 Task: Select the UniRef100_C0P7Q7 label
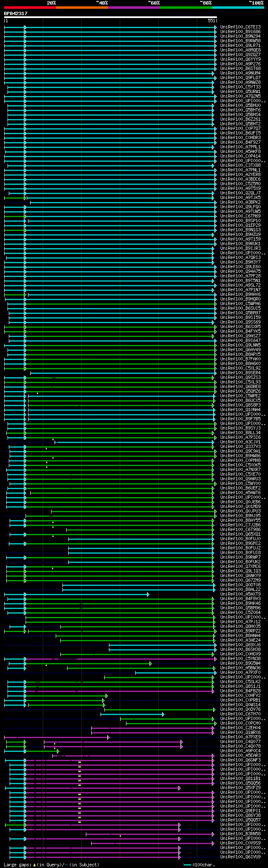pyautogui.click(x=240, y=129)
